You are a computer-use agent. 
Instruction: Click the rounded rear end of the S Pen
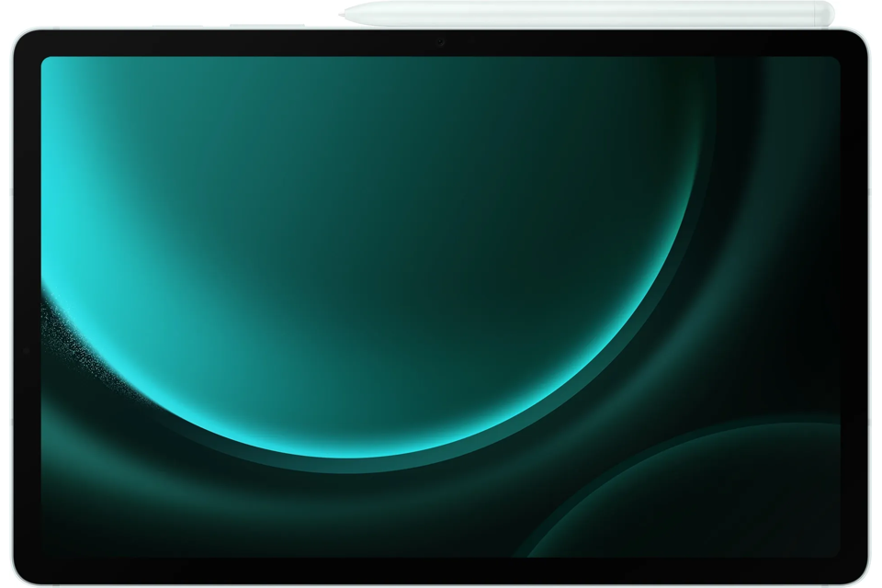(x=829, y=14)
